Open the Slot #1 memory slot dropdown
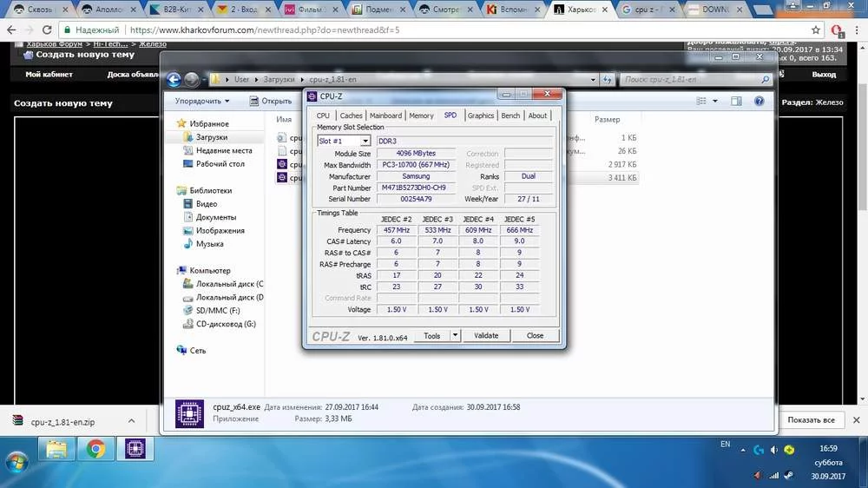 point(365,141)
